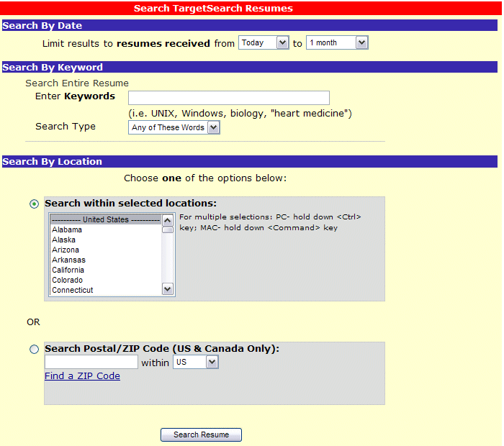Screen dimensions: 504x446
Task: Open the '1 month' to-date dropdown
Action: point(337,42)
